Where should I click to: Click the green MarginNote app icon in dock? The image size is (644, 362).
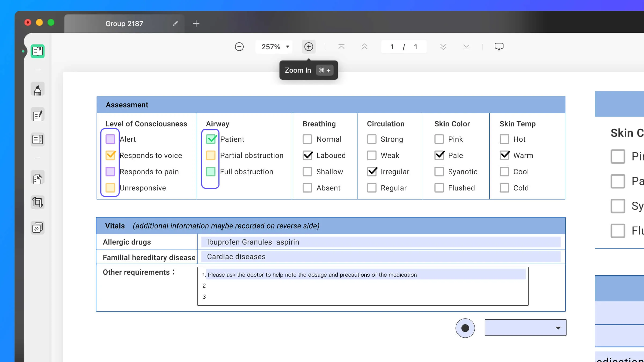[x=38, y=51]
